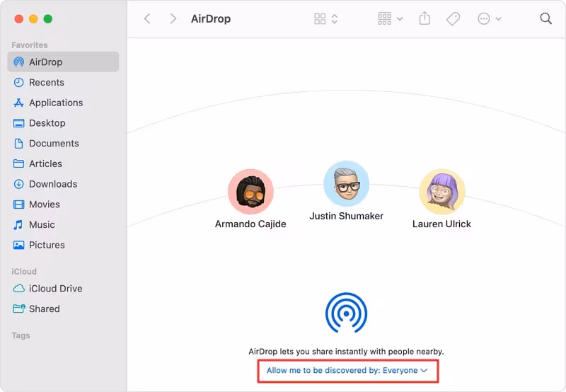
Task: Click the AirDrop window title
Action: pyautogui.click(x=211, y=19)
